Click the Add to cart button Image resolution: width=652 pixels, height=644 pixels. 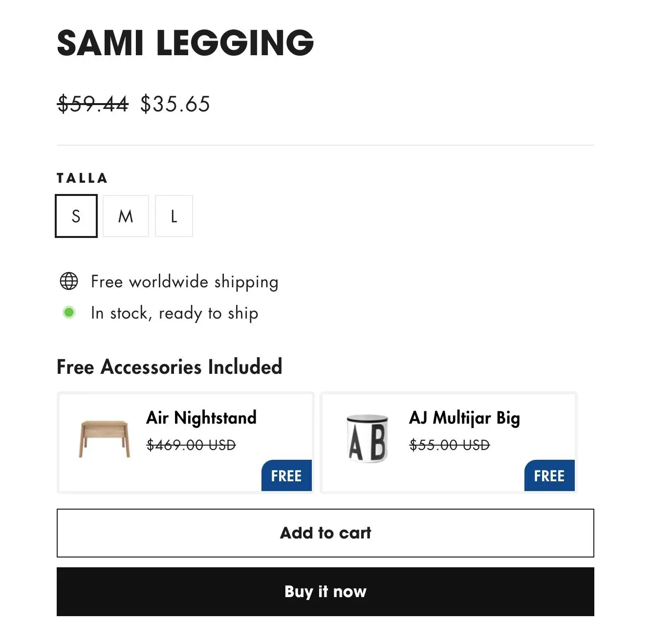[325, 533]
